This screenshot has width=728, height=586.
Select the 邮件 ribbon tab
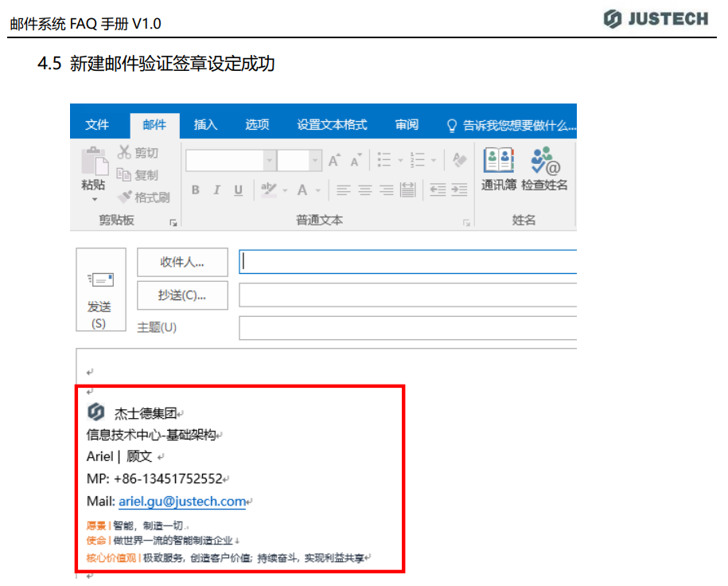pos(154,125)
